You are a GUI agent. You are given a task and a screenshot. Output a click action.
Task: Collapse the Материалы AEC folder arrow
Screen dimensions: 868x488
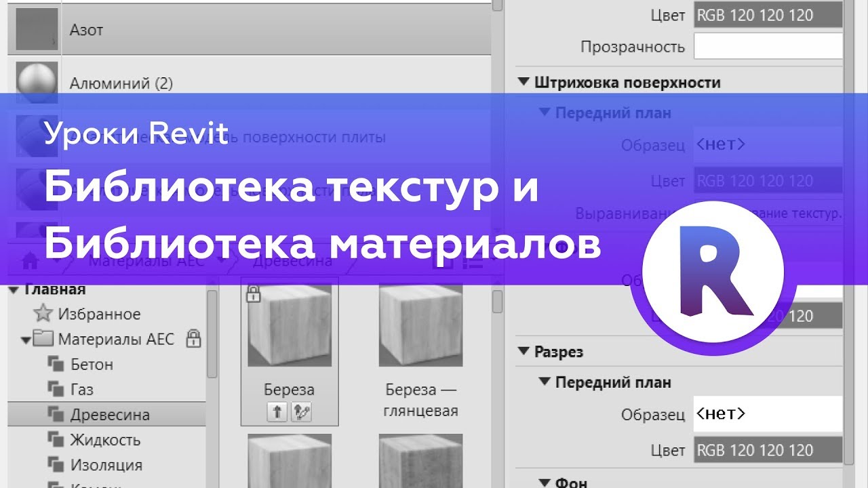(x=26, y=340)
